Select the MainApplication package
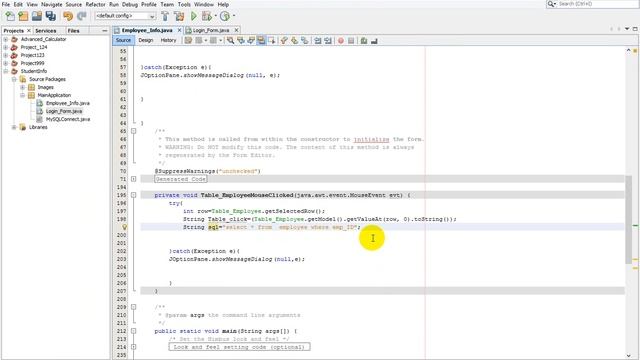640x360 pixels. (54, 95)
